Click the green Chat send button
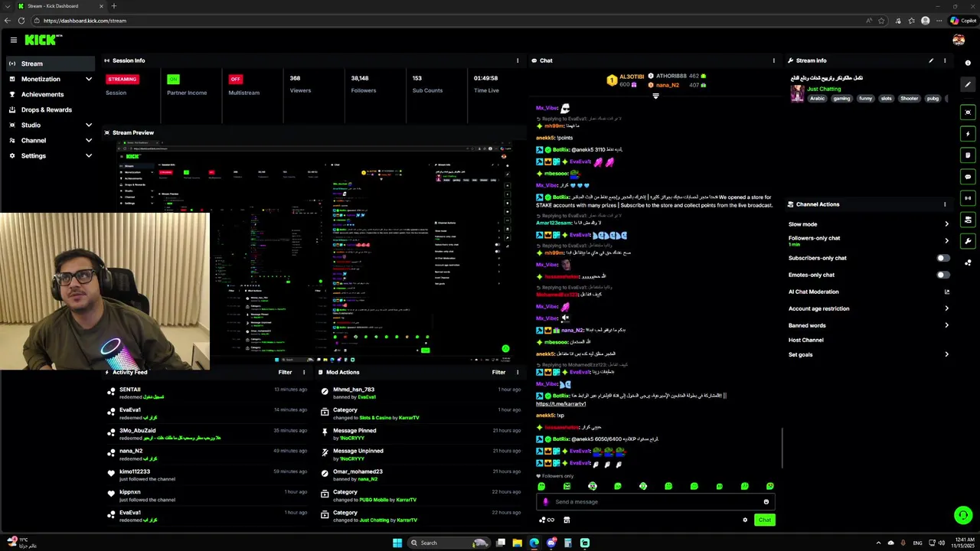 765,520
